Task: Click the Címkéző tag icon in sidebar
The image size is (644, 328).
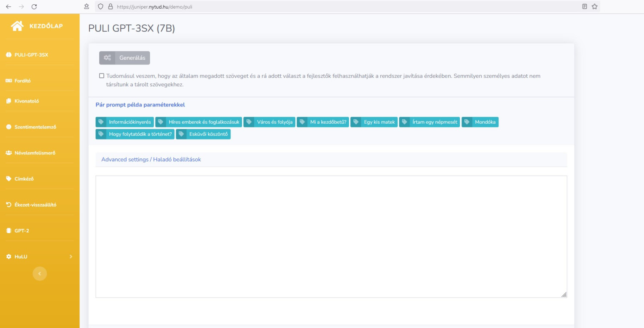Action: [x=9, y=179]
